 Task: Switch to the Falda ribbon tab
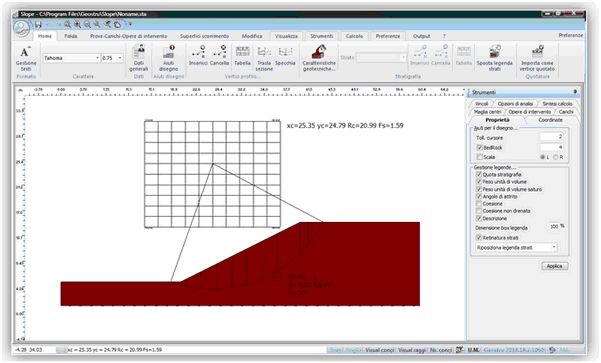click(71, 36)
